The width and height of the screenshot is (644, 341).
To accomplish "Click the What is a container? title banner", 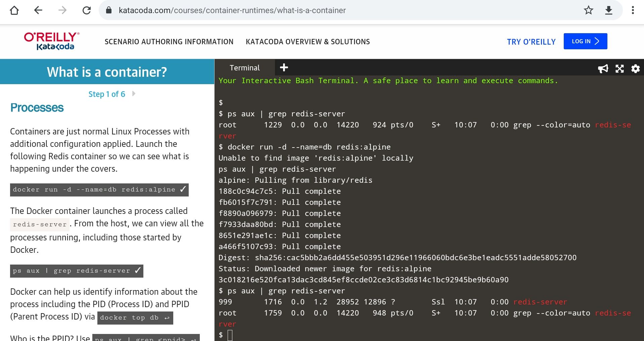I will point(107,72).
